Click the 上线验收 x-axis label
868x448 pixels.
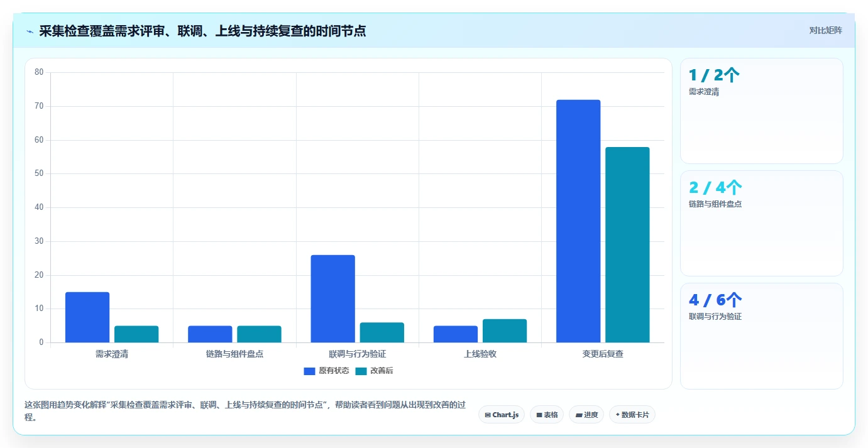click(x=480, y=354)
